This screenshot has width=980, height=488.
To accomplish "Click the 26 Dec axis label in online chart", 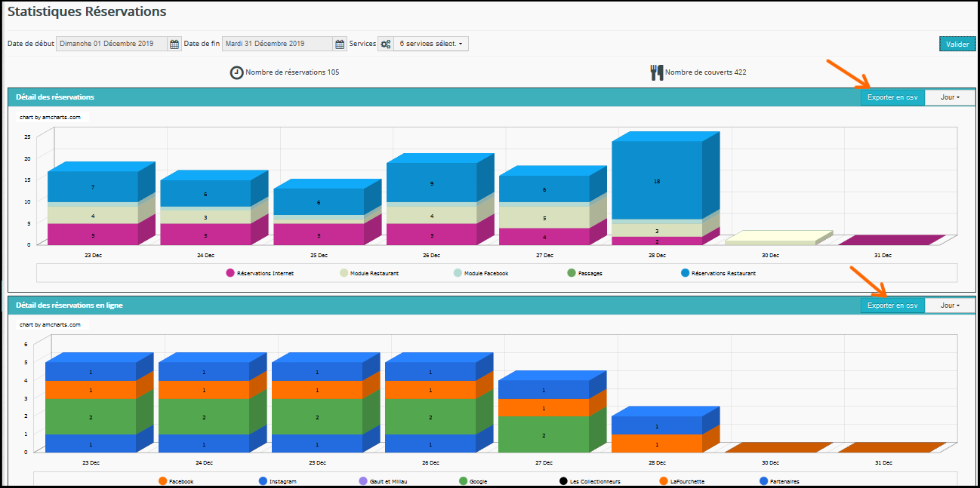I will (x=431, y=462).
